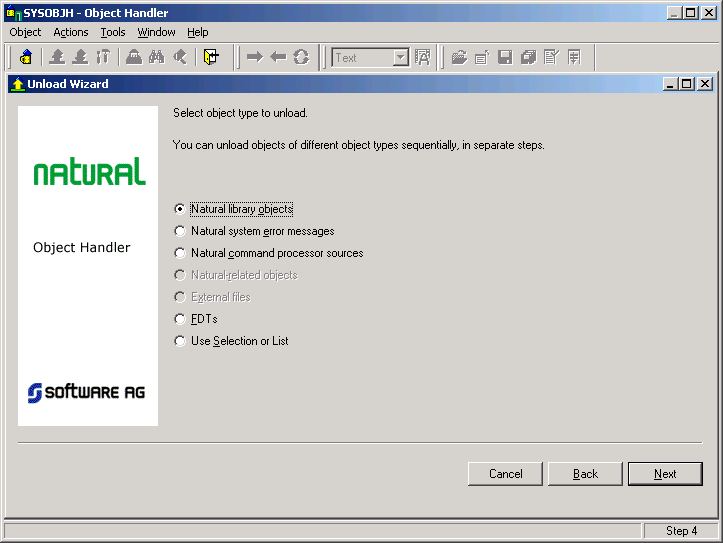Click the binoculars find toolbar icon

click(x=157, y=57)
